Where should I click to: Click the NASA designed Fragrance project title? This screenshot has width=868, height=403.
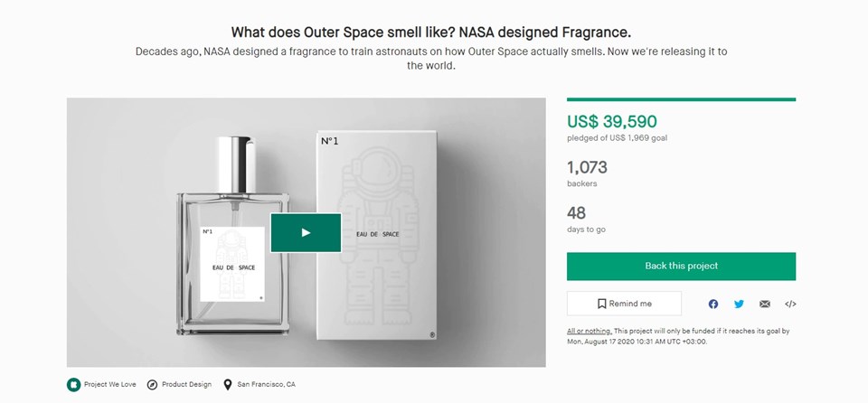point(430,33)
